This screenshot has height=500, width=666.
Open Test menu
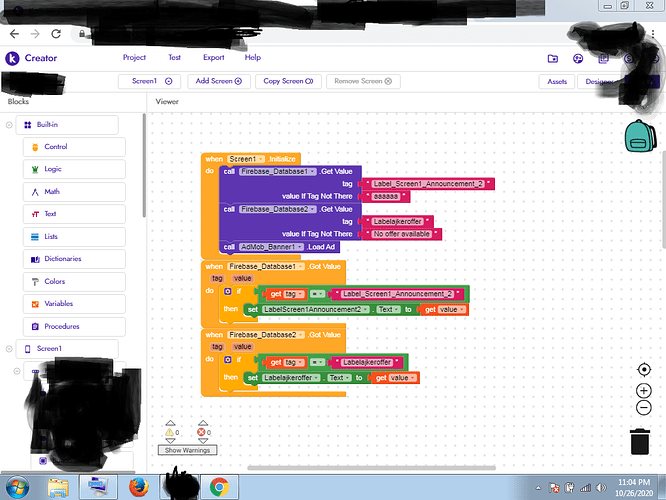click(174, 57)
